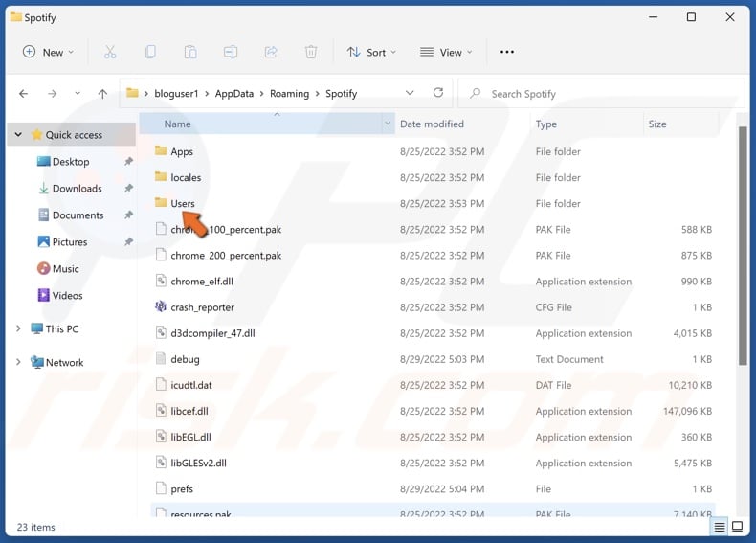This screenshot has width=756, height=543.
Task: Select libcef.dll file name
Action: (189, 411)
